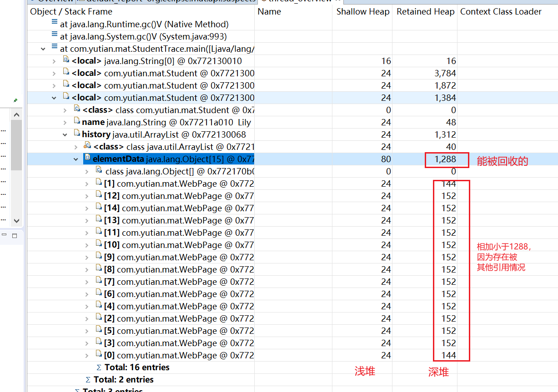Expand the WebPage [0] entry
The height and width of the screenshot is (392, 558).
86,355
